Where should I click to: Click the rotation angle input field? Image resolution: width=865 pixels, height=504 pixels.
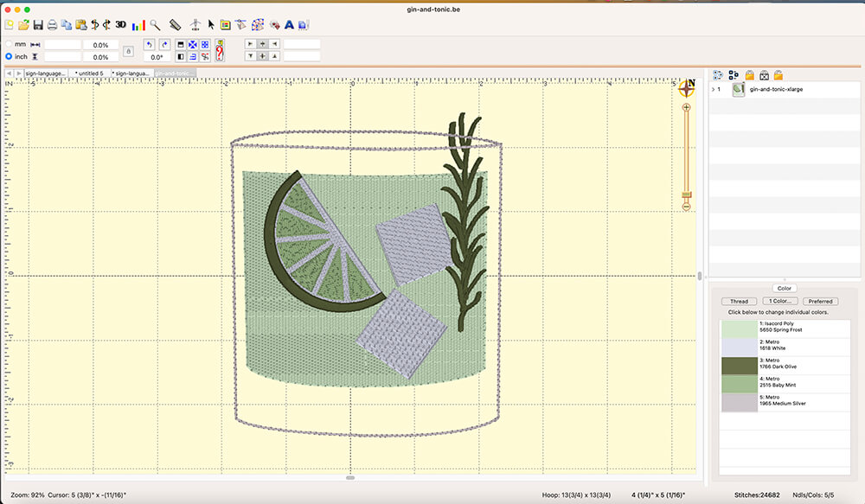tap(157, 57)
